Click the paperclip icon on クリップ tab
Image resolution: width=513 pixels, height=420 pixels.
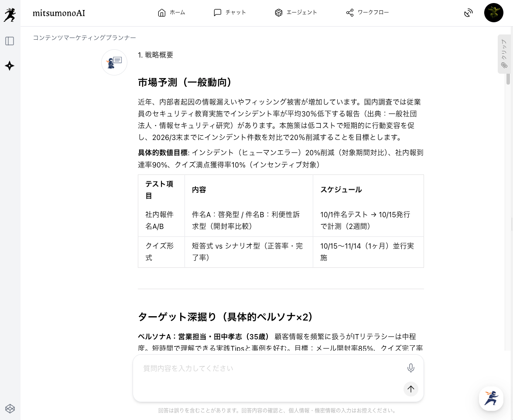pyautogui.click(x=504, y=65)
